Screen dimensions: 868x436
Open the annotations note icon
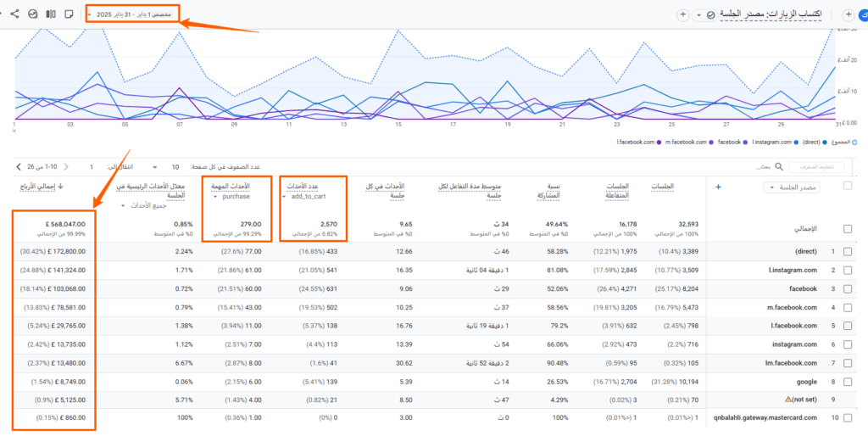tap(70, 14)
